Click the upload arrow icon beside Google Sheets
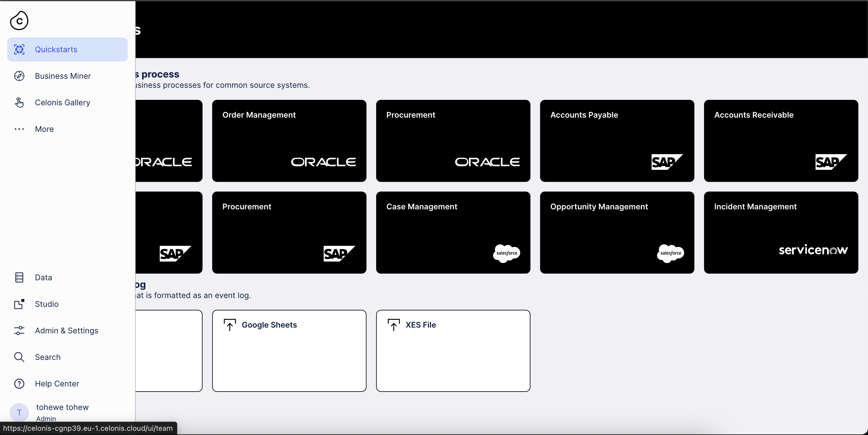 230,325
